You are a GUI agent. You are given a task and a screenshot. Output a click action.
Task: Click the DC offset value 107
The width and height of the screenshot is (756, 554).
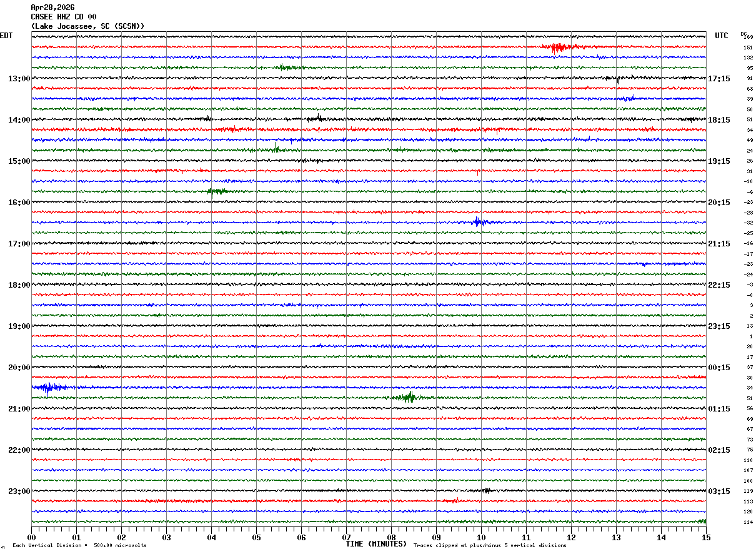[748, 470]
